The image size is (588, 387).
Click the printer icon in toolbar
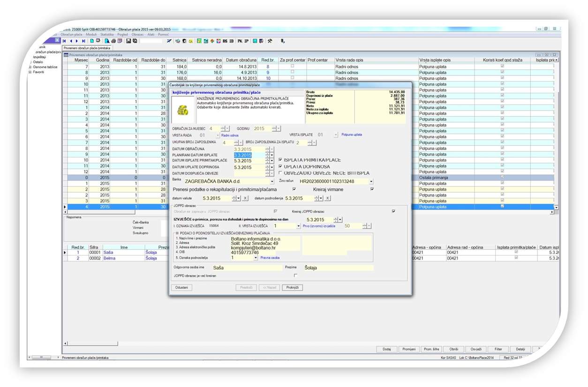click(114, 41)
